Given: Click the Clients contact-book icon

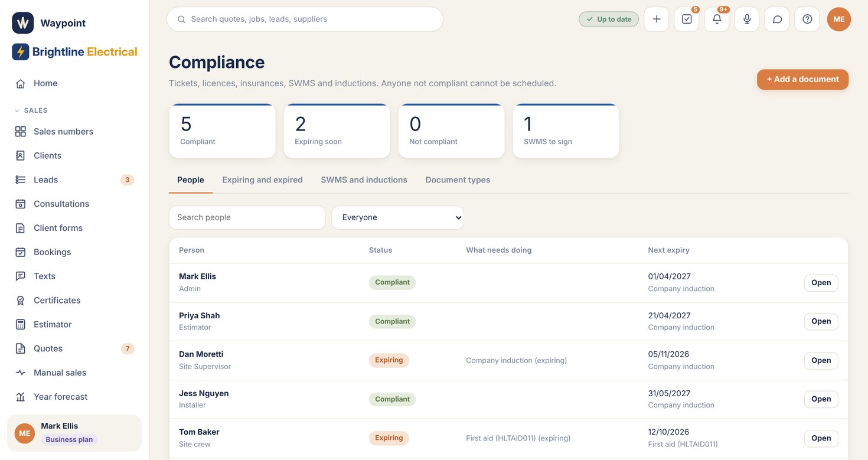Looking at the screenshot, I should pos(21,156).
